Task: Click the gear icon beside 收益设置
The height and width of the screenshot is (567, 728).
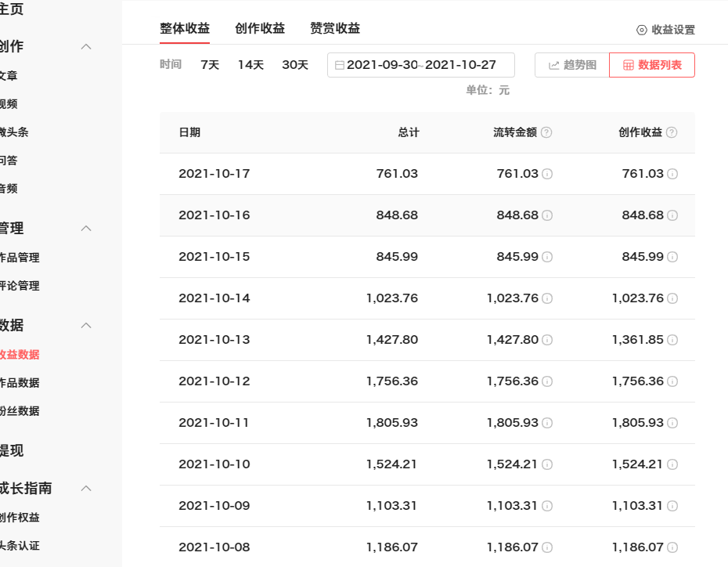Action: (642, 30)
